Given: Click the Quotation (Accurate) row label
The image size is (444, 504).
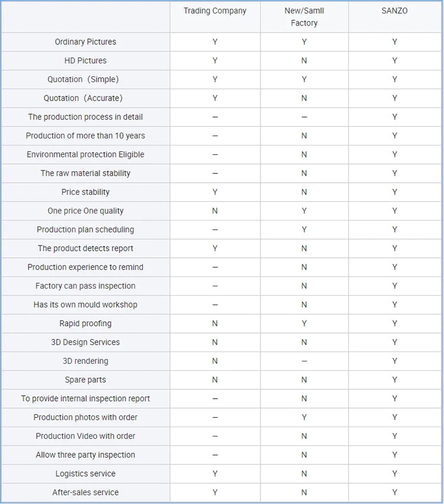Looking at the screenshot, I should click(85, 98).
